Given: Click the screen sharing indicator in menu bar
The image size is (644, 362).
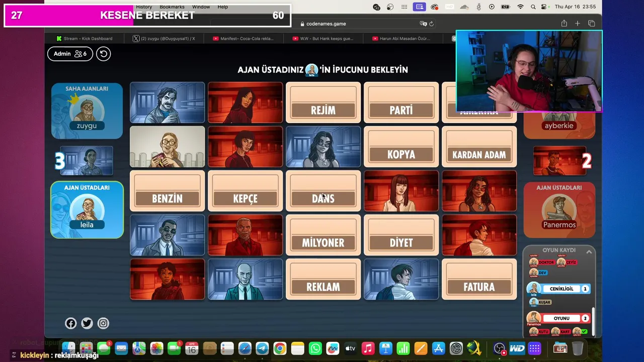Looking at the screenshot, I should pos(420,7).
